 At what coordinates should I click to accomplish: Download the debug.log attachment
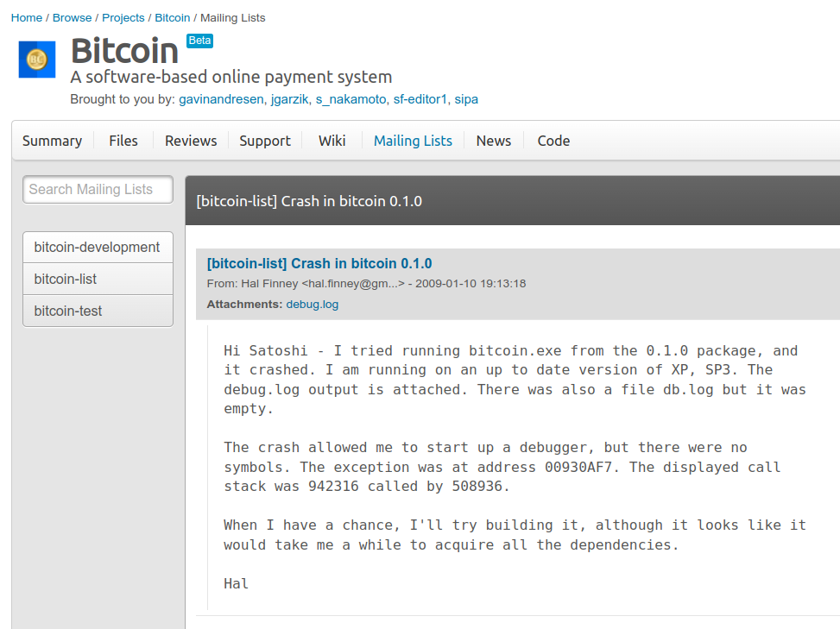point(313,305)
